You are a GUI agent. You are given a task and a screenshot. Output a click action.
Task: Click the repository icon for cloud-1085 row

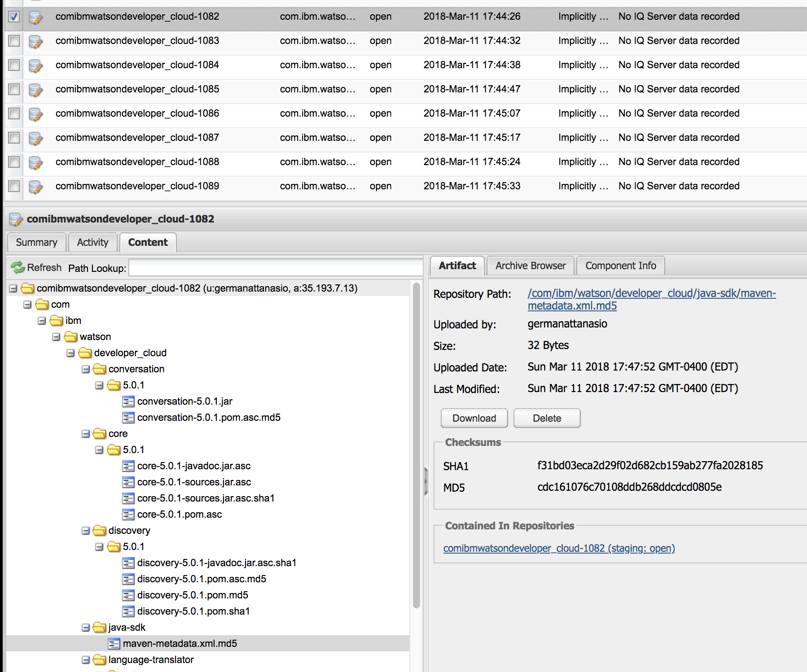point(35,90)
